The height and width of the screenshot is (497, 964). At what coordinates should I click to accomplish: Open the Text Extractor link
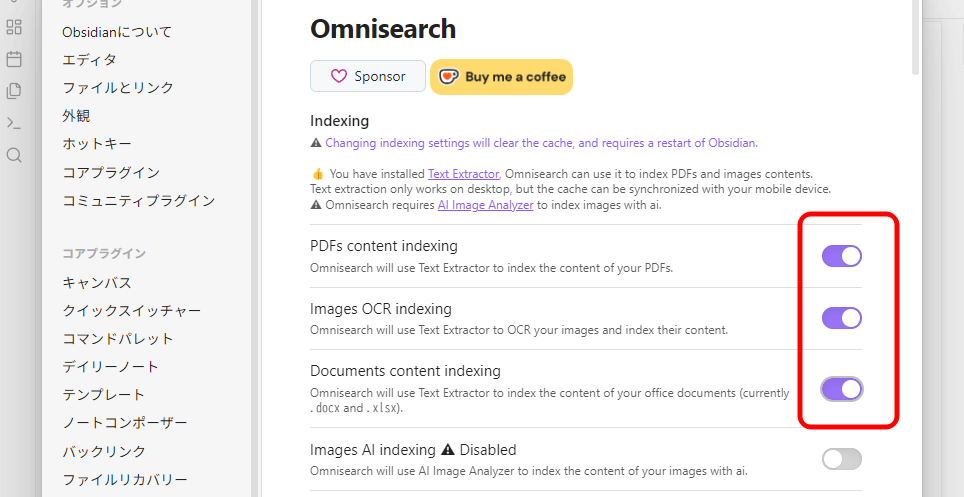point(463,174)
